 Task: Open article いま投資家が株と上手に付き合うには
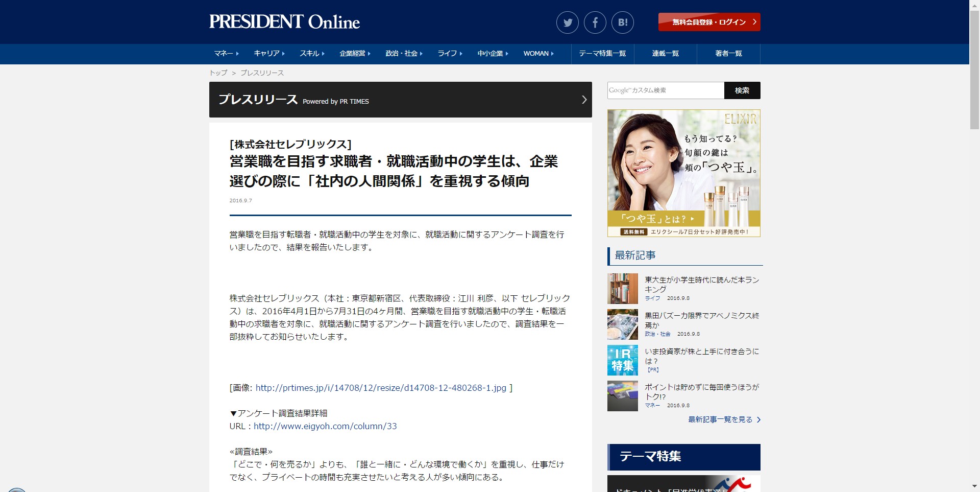[x=702, y=356]
